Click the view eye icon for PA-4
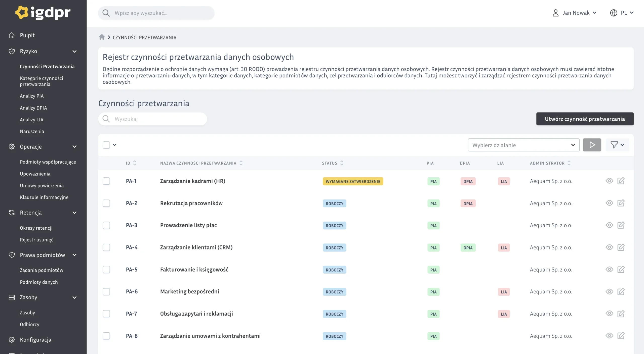The width and height of the screenshot is (644, 354). 609,247
